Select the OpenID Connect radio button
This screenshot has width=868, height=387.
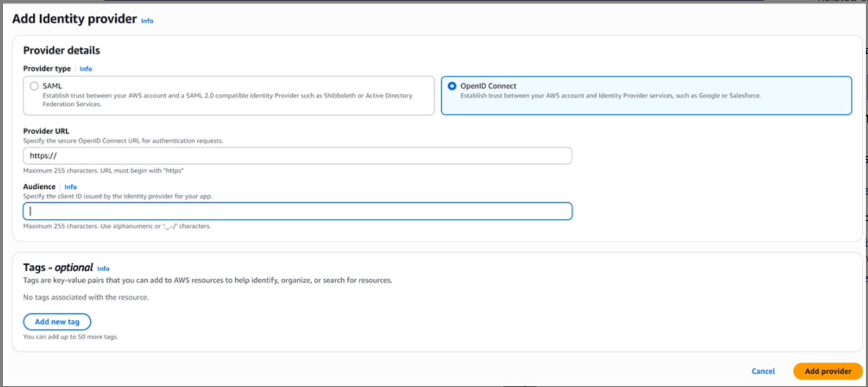(451, 85)
